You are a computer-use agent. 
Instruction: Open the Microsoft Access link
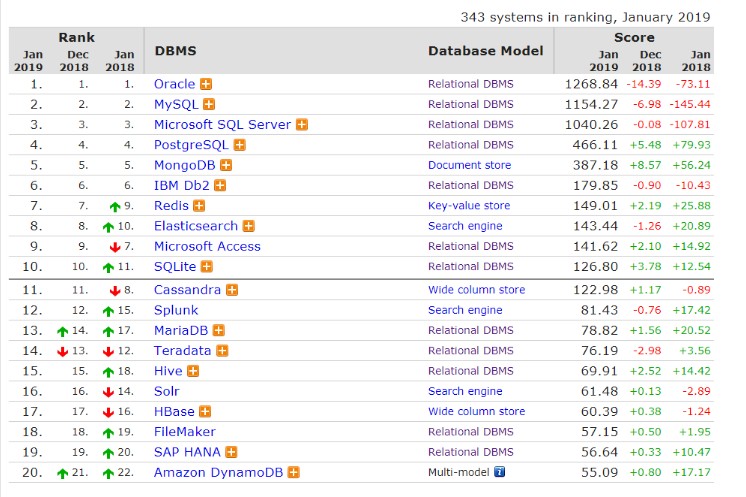click(206, 246)
